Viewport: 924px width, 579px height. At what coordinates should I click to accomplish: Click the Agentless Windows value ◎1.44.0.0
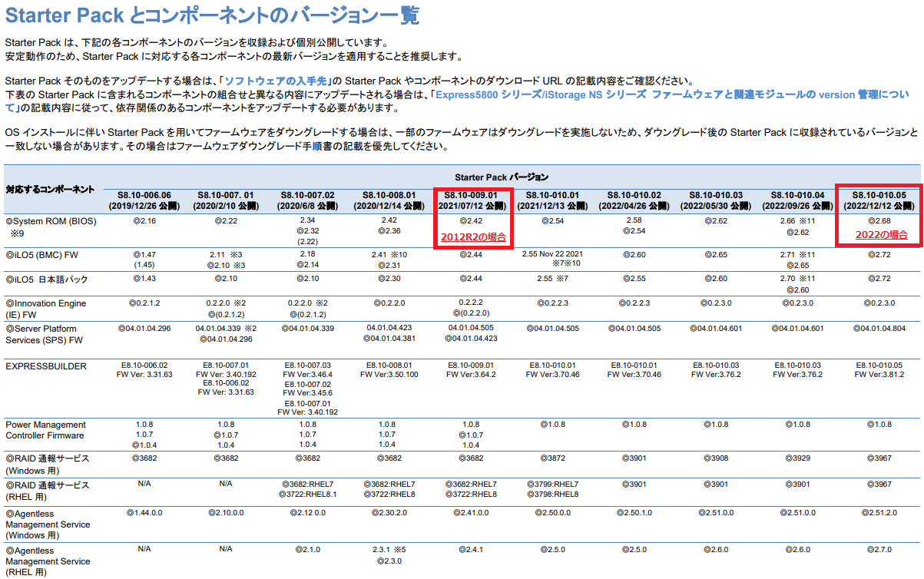point(144,512)
